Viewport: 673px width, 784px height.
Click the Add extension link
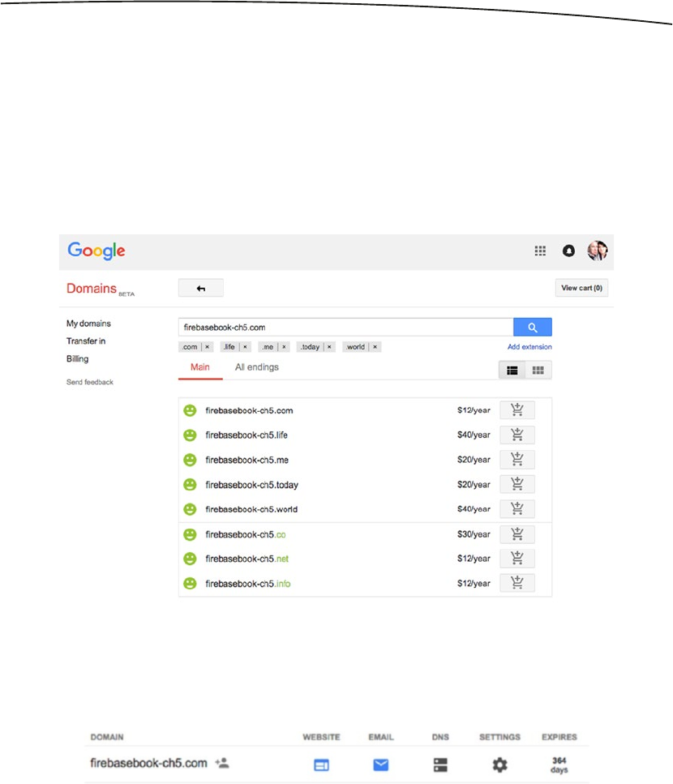pyautogui.click(x=529, y=347)
